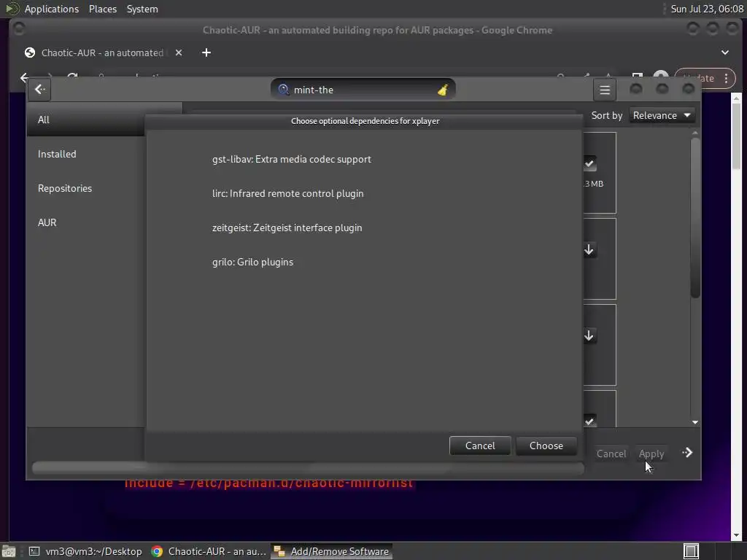The height and width of the screenshot is (560, 747).
Task: Click the back arrow in the software manager
Action: (39, 90)
